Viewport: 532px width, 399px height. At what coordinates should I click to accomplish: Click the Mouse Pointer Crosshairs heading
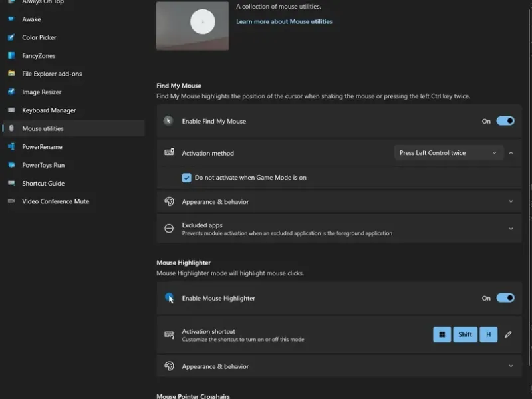(x=193, y=396)
